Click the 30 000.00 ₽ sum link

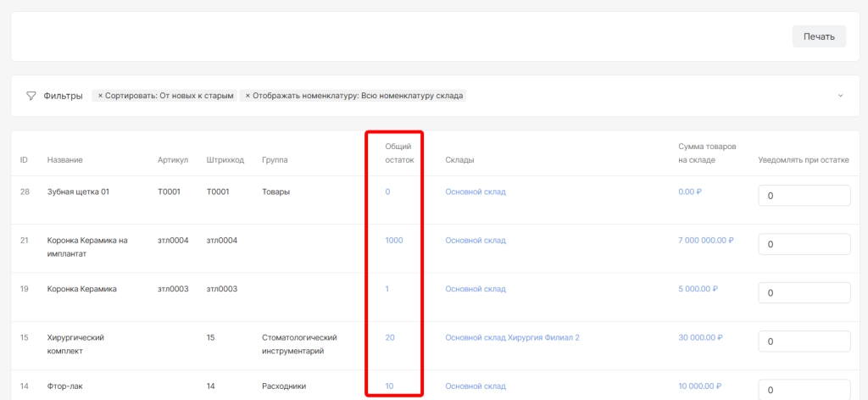[700, 337]
